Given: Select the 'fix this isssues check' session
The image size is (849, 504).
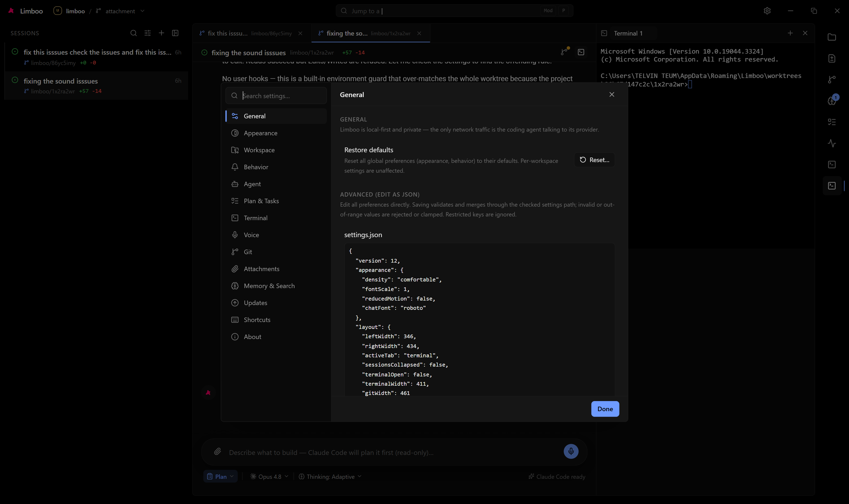Looking at the screenshot, I should (x=96, y=57).
